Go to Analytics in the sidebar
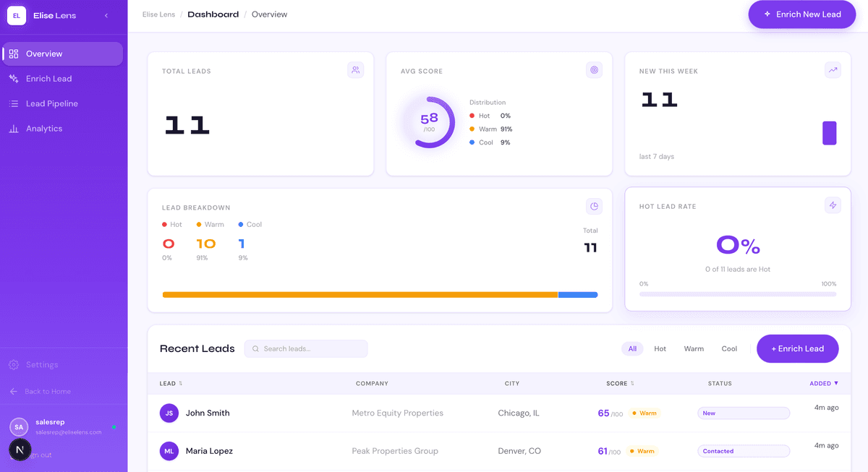868x472 pixels. 43,129
